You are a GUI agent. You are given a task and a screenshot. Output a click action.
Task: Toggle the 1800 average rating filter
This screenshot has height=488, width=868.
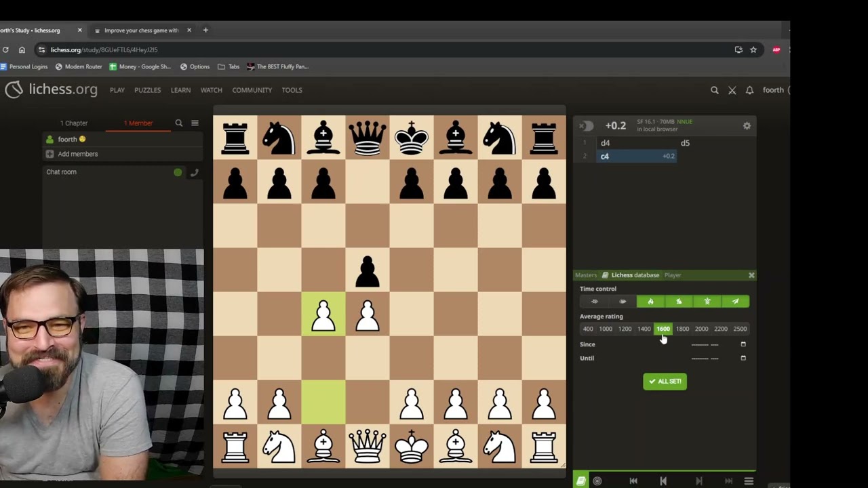pyautogui.click(x=682, y=329)
